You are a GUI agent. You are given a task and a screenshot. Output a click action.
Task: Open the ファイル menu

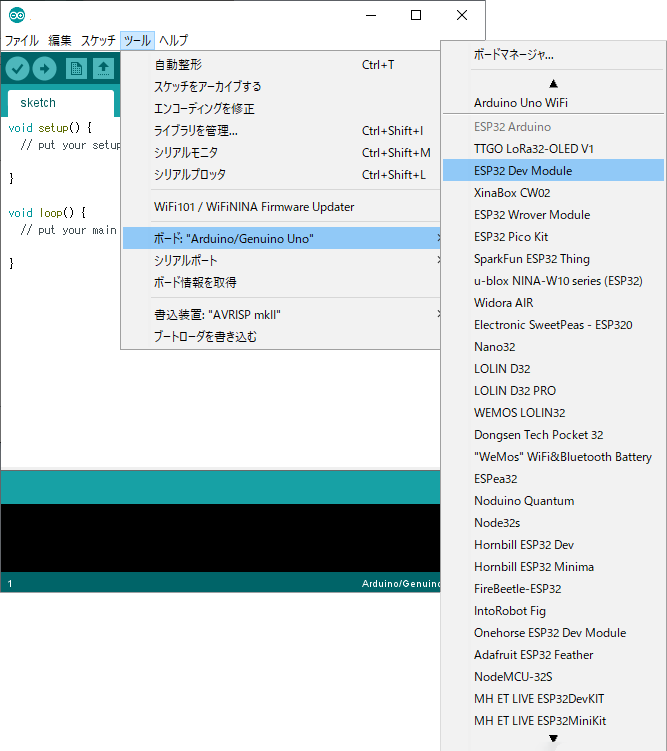22,41
